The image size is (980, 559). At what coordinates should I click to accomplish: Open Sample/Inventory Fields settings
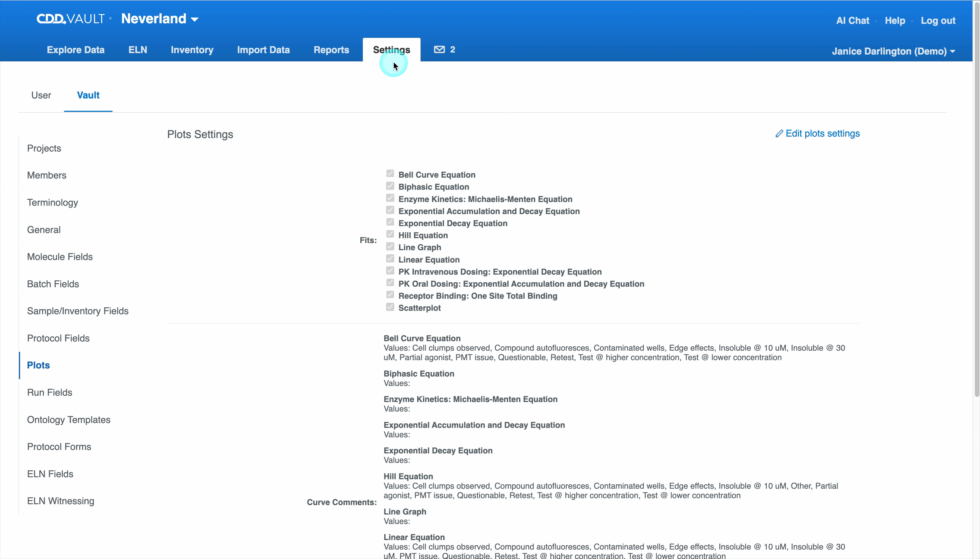[78, 311]
